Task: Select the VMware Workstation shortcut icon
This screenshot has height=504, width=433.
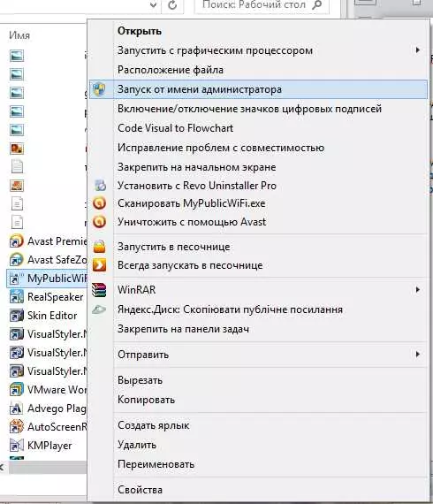Action: tap(17, 389)
